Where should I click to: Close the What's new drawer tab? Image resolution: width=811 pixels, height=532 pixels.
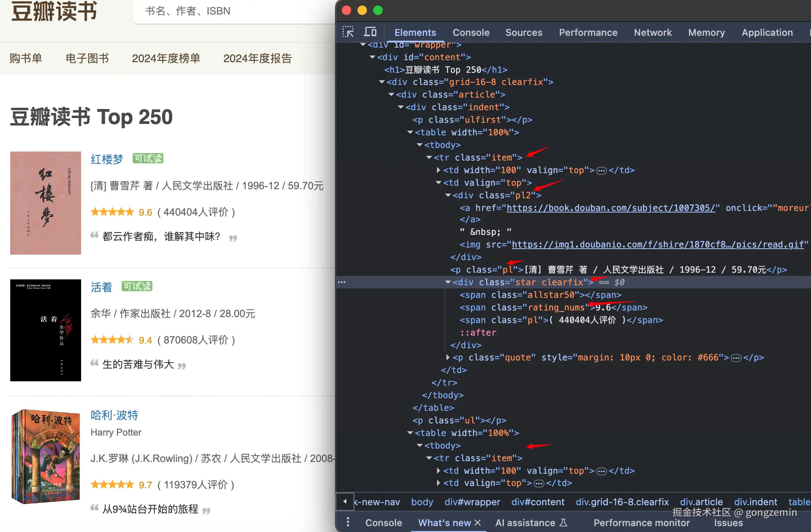478,523
